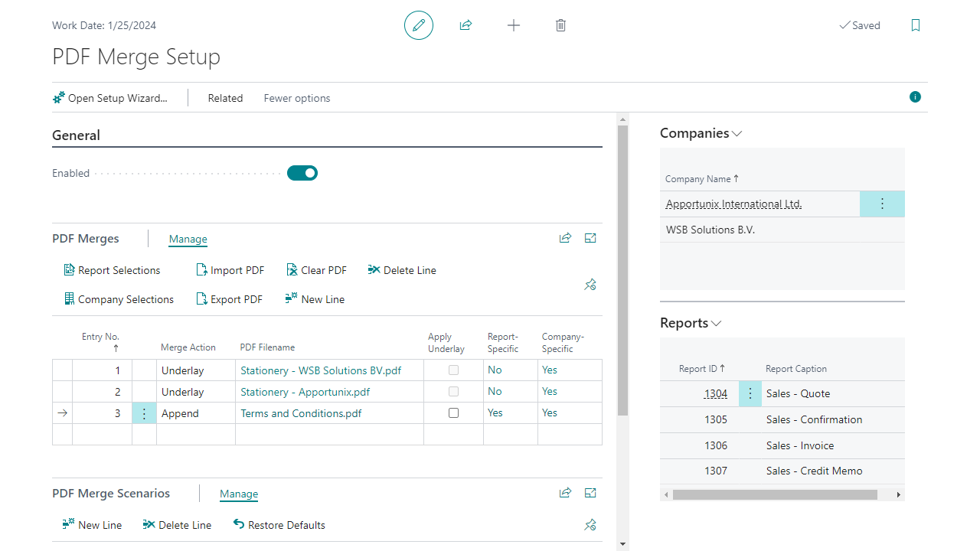Click the pin icon in PDF Merges toolbar
This screenshot has height=551, width=980.
click(590, 285)
